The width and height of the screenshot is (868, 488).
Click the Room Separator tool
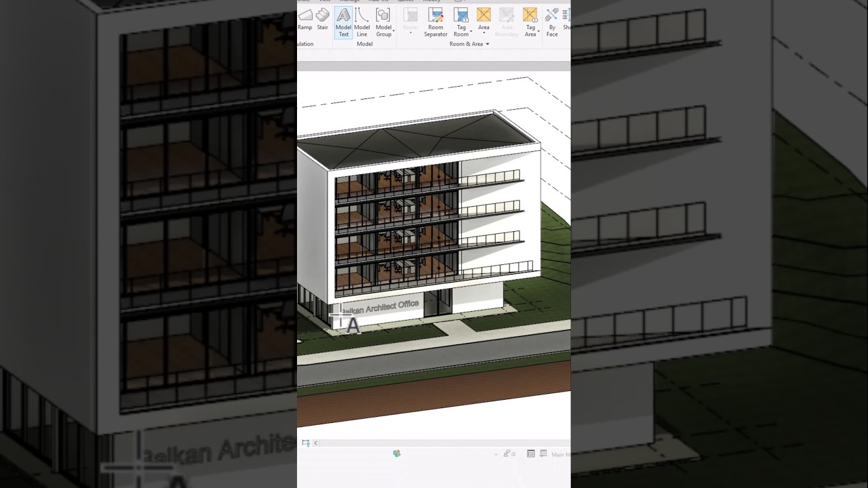point(435,22)
